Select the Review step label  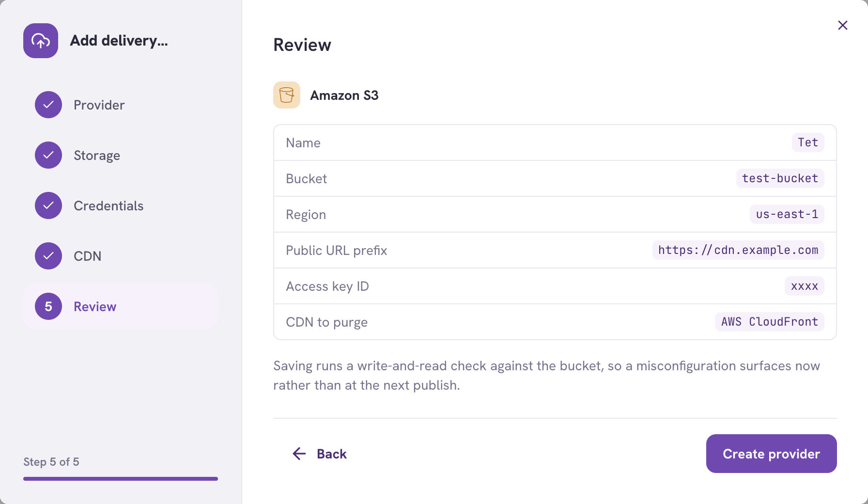pyautogui.click(x=95, y=306)
